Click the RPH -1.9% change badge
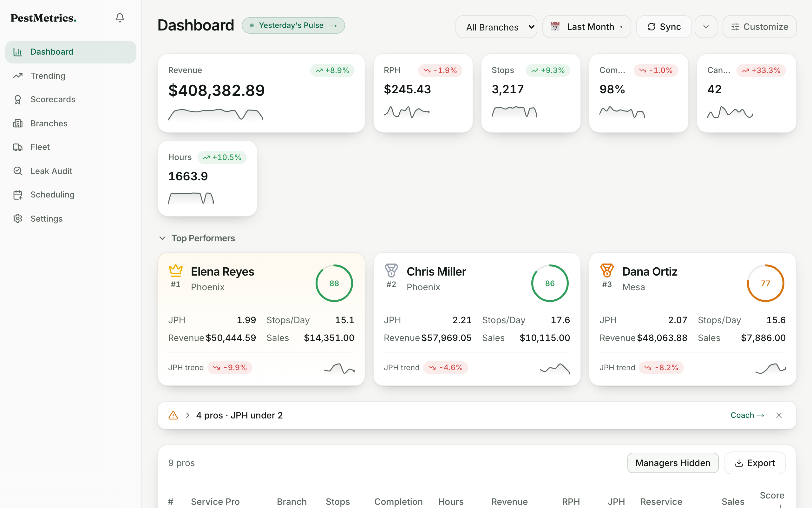This screenshot has height=508, width=812. click(x=440, y=70)
